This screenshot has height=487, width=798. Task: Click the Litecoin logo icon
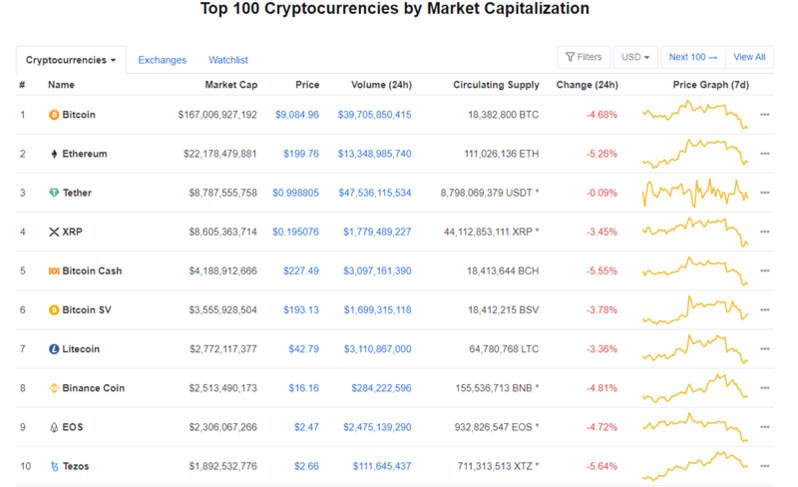(x=54, y=349)
